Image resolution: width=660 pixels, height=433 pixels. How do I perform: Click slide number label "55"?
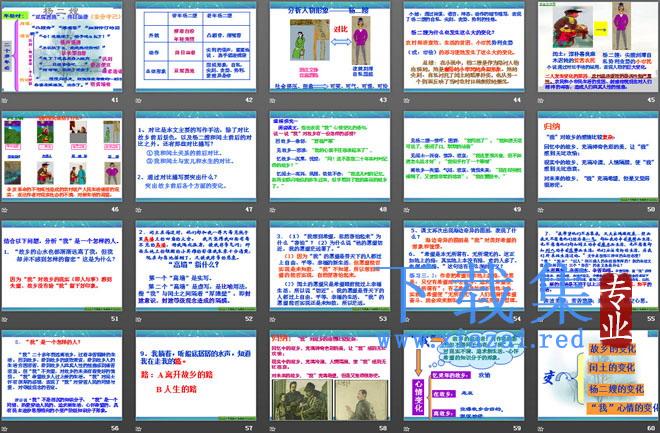pyautogui.click(x=651, y=319)
